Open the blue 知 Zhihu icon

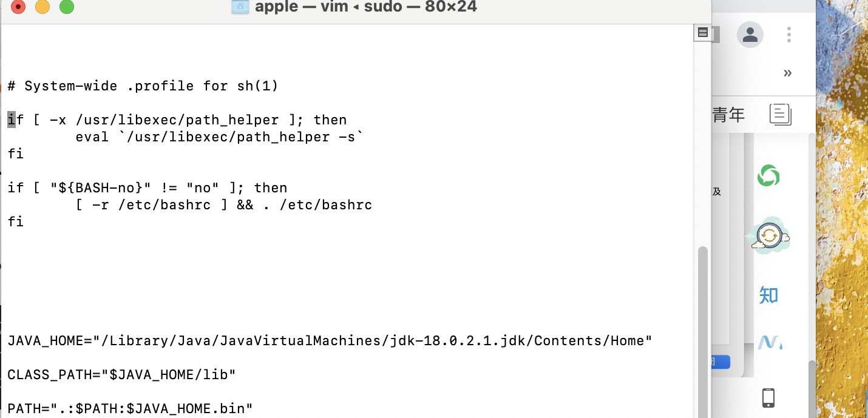click(x=768, y=295)
